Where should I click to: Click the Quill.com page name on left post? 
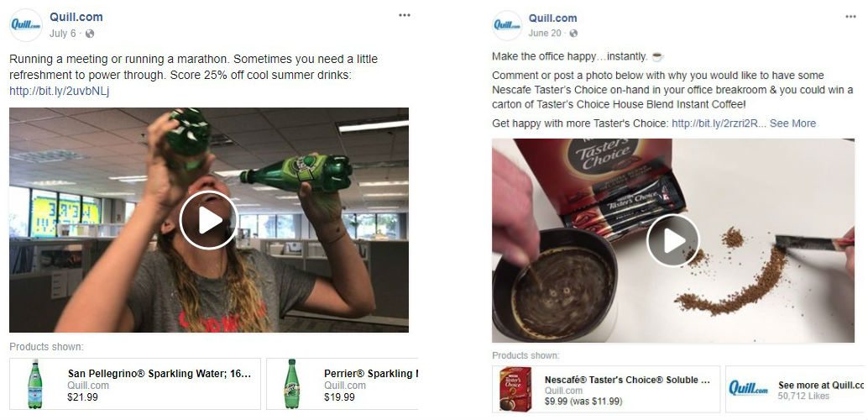(76, 17)
